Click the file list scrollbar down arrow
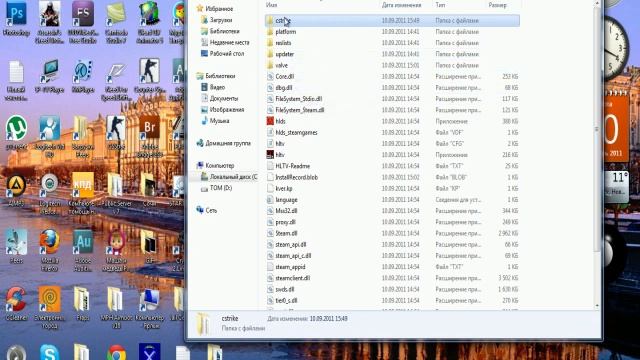 click(597, 306)
